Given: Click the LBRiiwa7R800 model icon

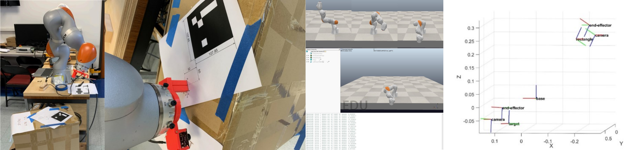Looking at the screenshot, I should (x=311, y=62).
